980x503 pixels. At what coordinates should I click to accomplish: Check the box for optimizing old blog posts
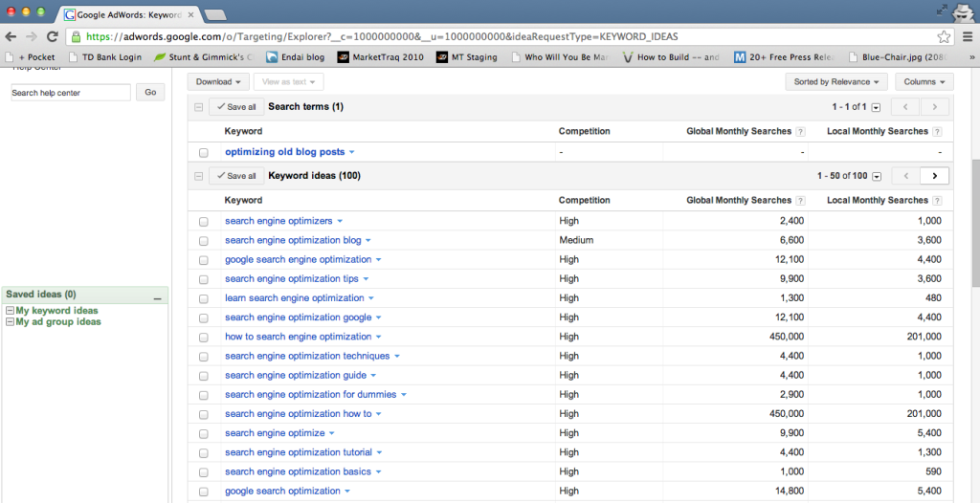[203, 152]
